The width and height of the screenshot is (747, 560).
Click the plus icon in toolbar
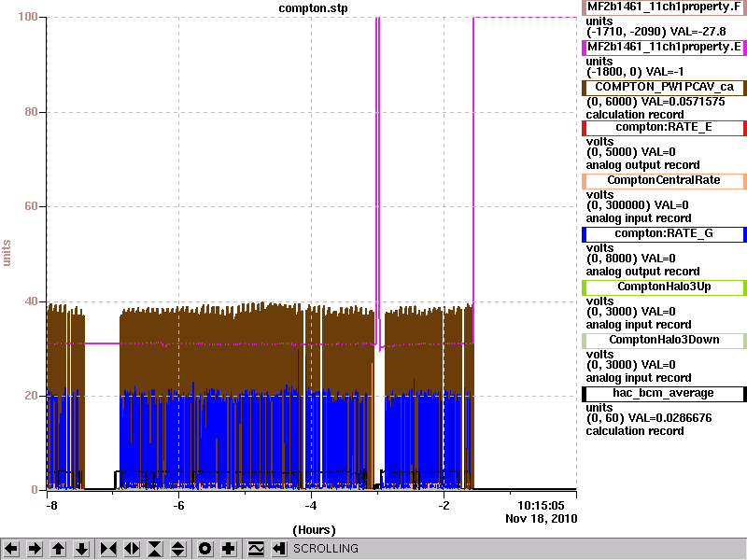tap(228, 549)
